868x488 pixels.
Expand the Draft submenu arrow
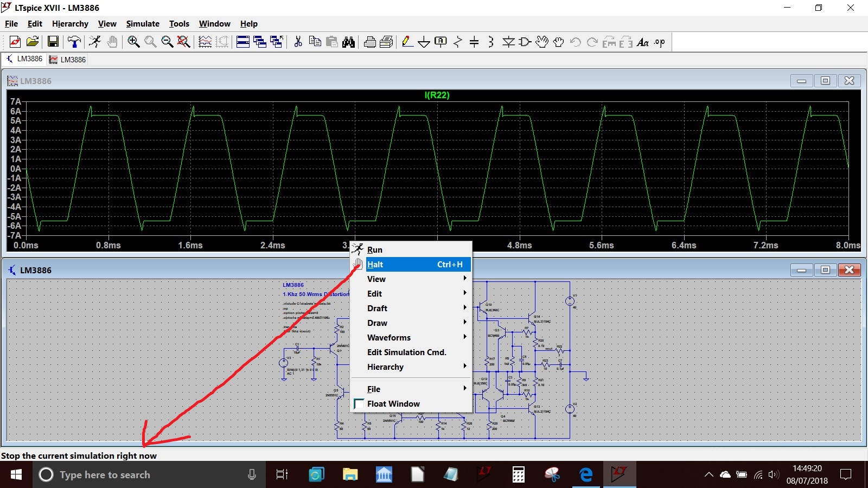pyautogui.click(x=465, y=307)
